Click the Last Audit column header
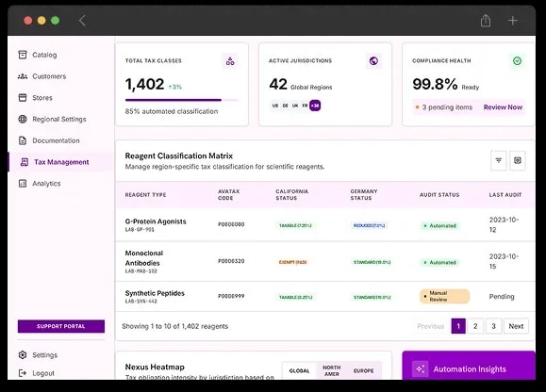The image size is (546, 392). click(x=505, y=195)
